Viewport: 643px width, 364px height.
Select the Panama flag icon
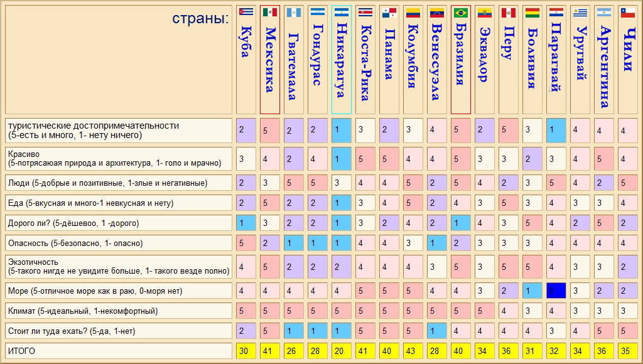389,13
